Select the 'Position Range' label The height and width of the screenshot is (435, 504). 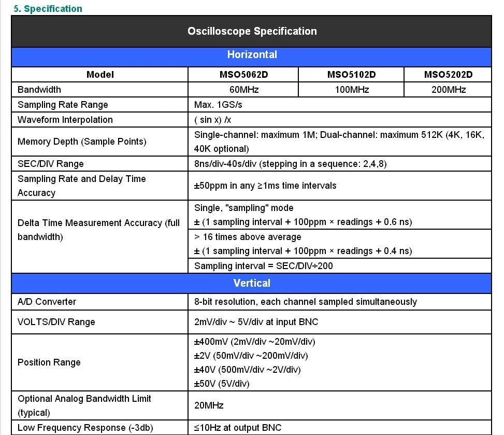click(49, 362)
